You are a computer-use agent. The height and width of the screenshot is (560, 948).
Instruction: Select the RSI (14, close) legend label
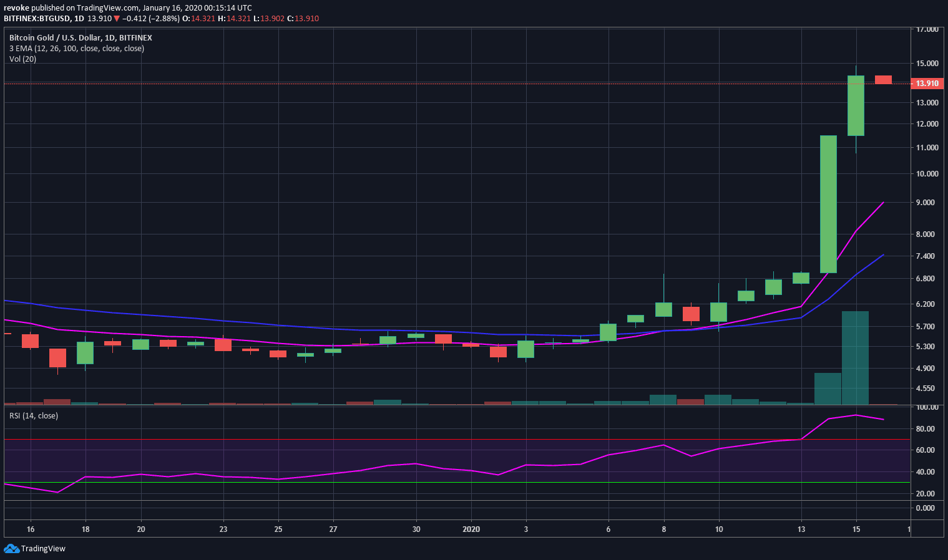[x=34, y=416]
